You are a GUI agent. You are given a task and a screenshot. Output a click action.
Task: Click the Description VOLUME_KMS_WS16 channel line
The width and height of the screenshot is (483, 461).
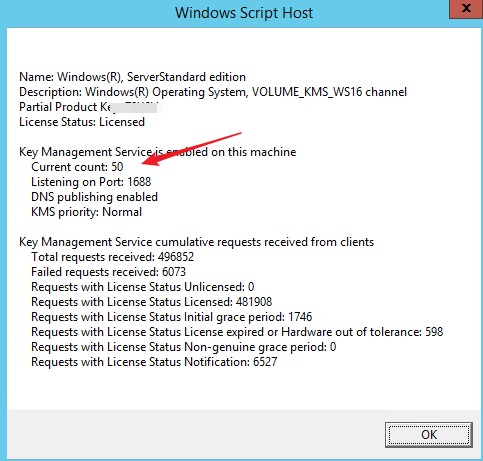(x=213, y=92)
